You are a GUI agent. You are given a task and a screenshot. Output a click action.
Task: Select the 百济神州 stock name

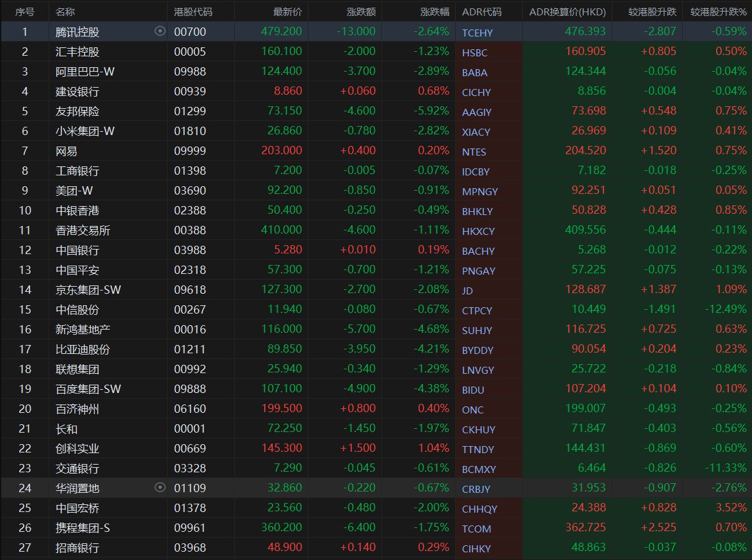pyautogui.click(x=77, y=409)
